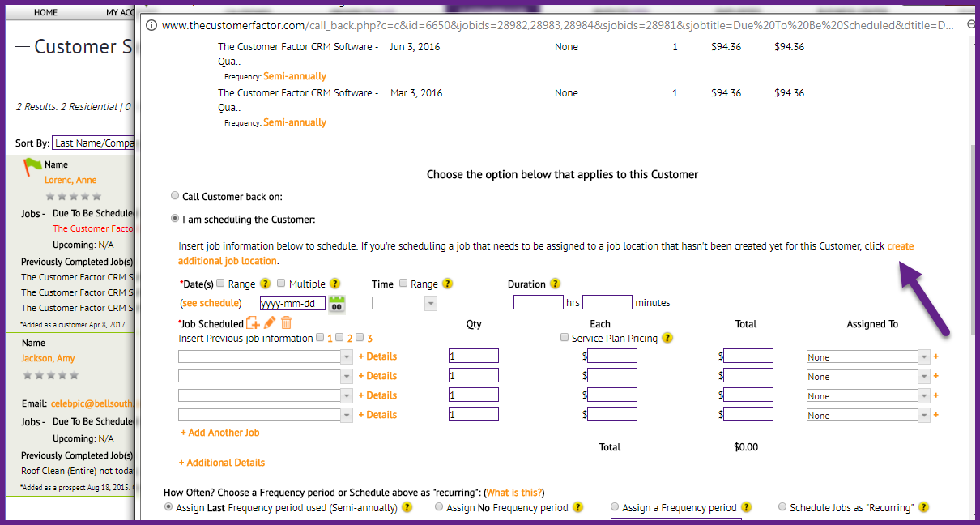Select Assign No Frequency period radio

tap(439, 507)
